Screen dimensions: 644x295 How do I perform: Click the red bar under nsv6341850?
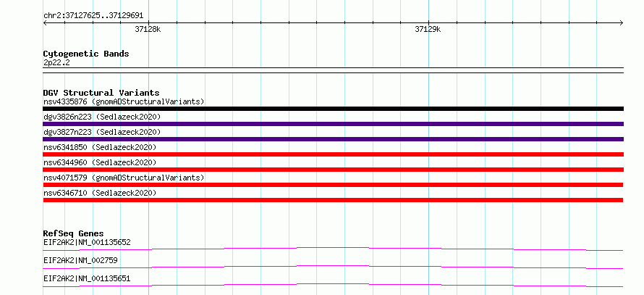click(x=333, y=154)
